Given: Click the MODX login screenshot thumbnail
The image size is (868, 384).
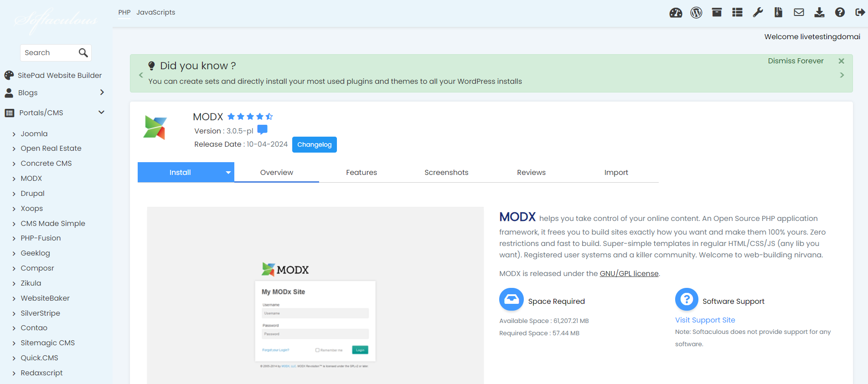Looking at the screenshot, I should coord(315,295).
